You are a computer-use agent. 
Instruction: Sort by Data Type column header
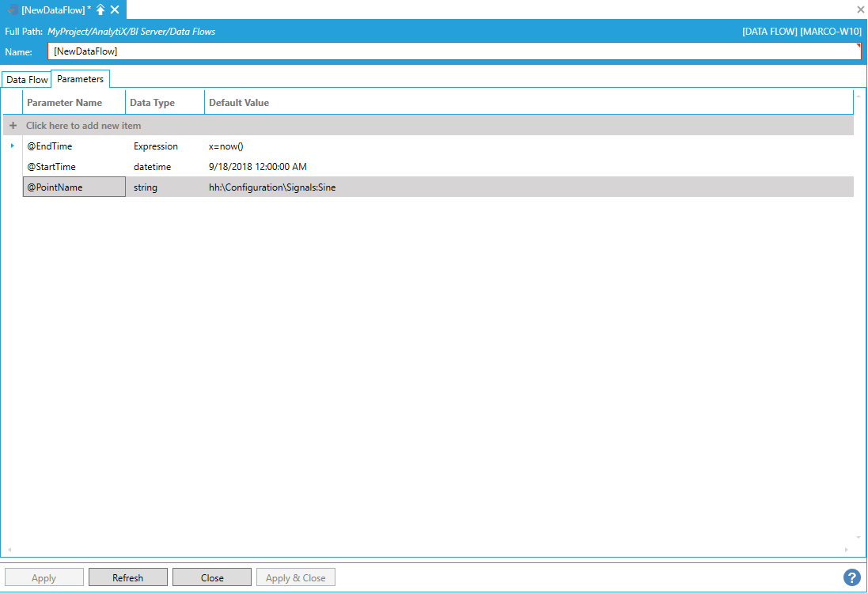point(152,103)
